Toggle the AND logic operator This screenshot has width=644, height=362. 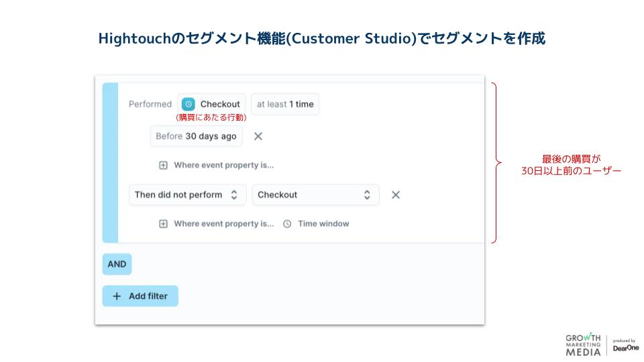[x=117, y=264]
